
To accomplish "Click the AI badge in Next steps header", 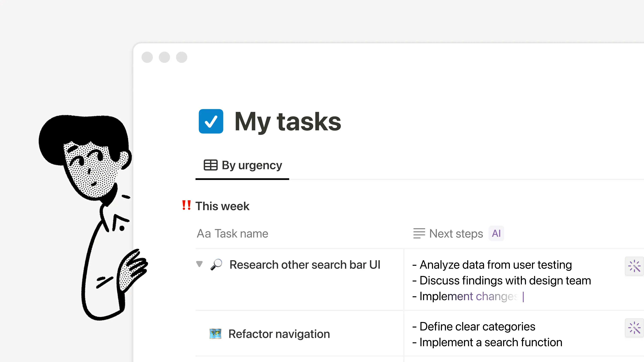I will (496, 233).
